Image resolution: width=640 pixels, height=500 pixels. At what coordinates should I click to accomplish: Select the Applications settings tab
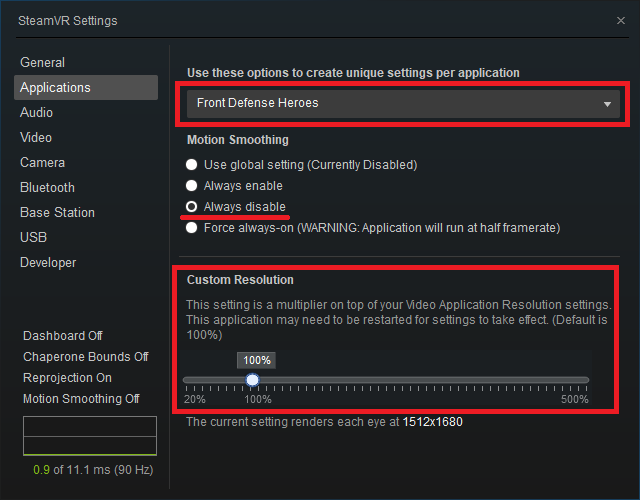click(x=55, y=87)
